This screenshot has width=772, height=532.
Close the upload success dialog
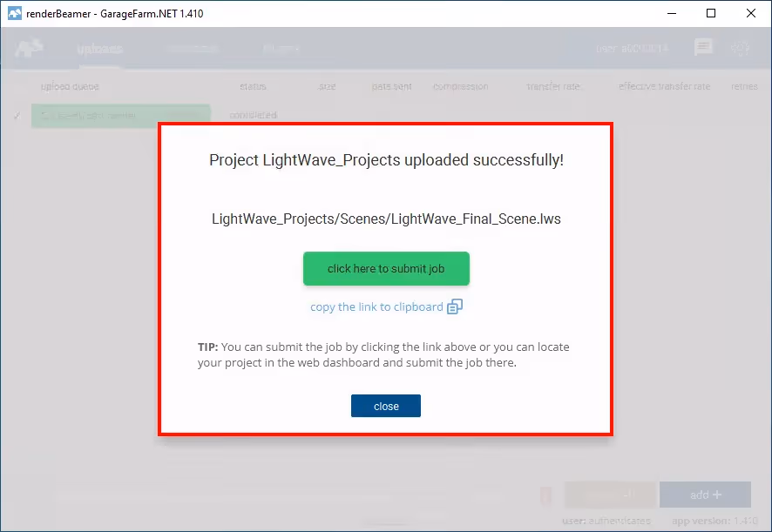[x=386, y=406]
